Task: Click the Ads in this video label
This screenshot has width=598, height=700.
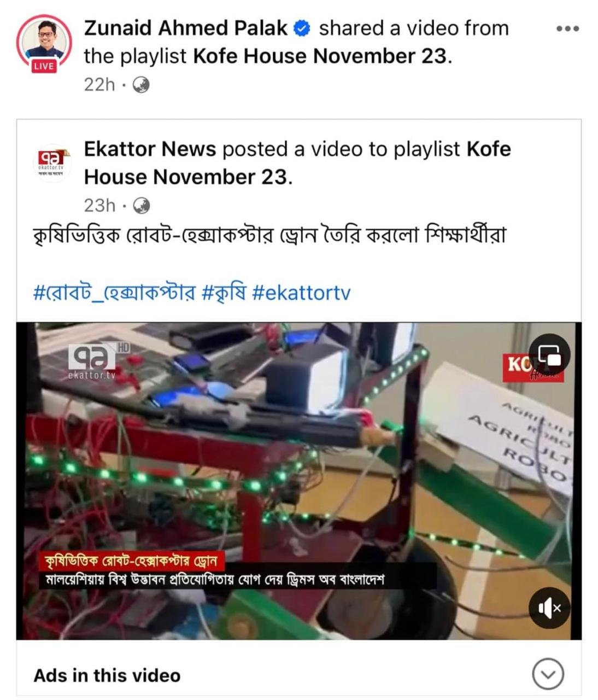Action: tap(107, 675)
